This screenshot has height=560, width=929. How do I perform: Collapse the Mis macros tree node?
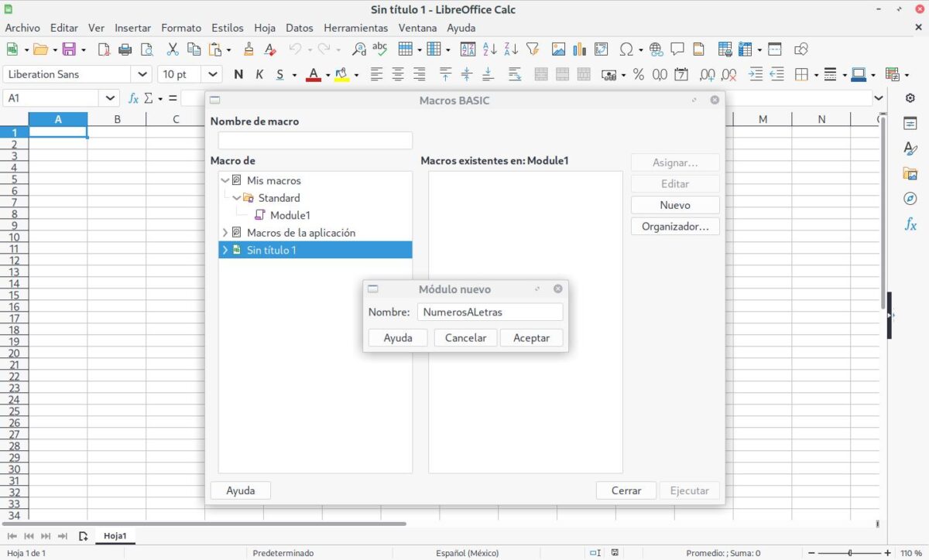point(225,180)
